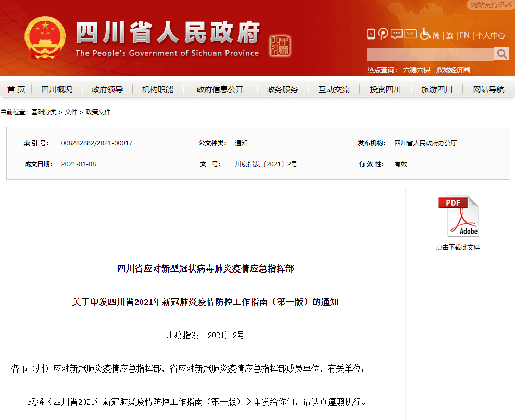Click the national emblem logo

[x=45, y=38]
